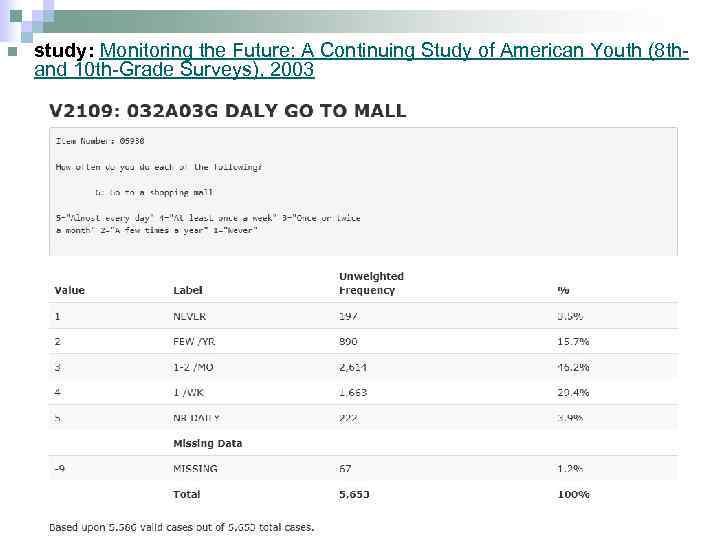
Task: Click the bold "Total" row label
Action: point(186,494)
